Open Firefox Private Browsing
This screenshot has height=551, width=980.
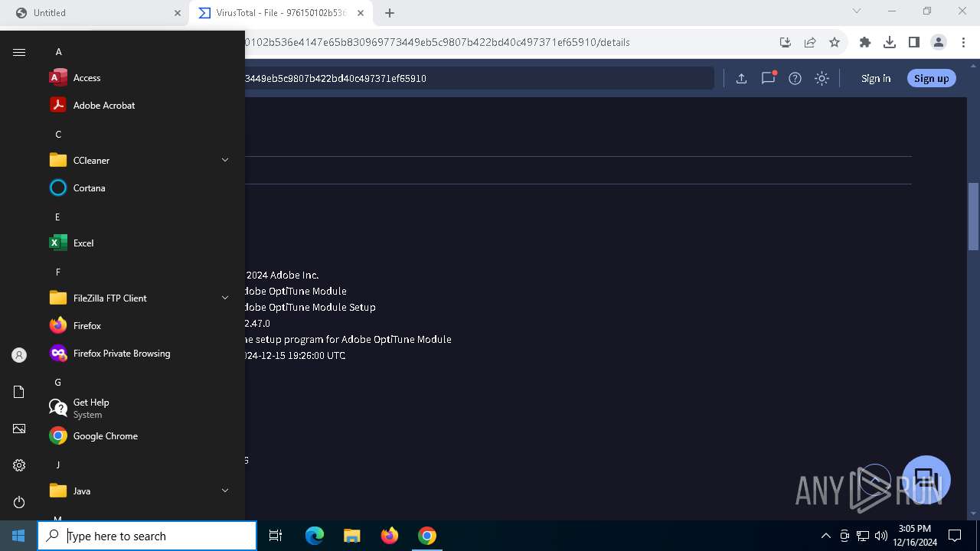click(138, 354)
